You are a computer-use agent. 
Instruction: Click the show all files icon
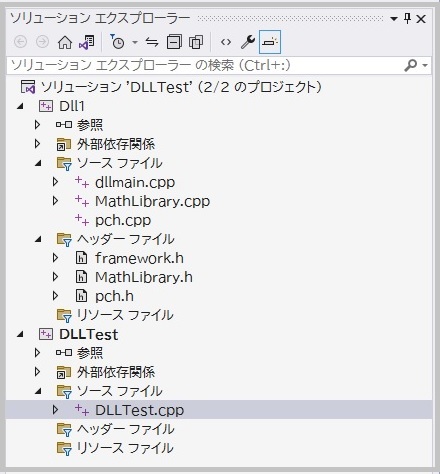196,42
